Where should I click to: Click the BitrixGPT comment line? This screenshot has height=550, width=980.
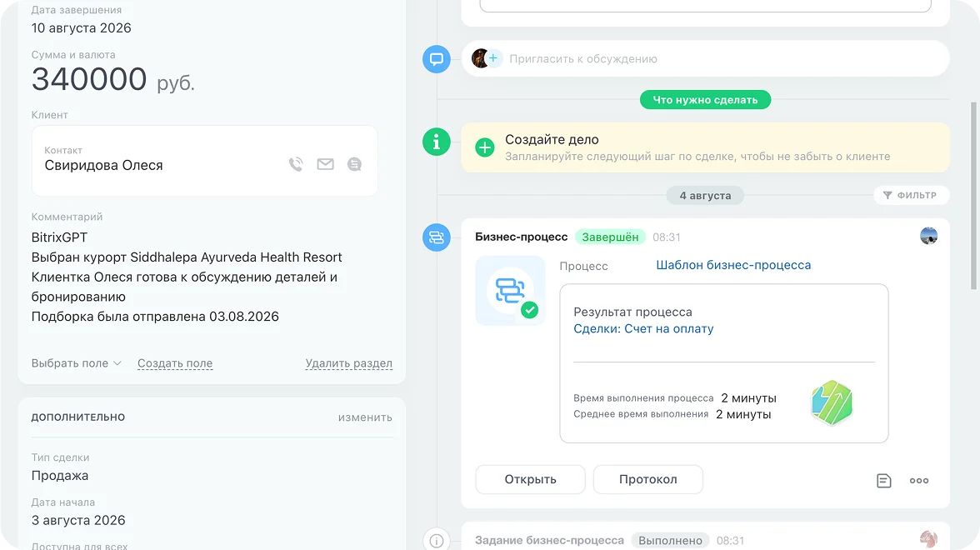point(59,237)
